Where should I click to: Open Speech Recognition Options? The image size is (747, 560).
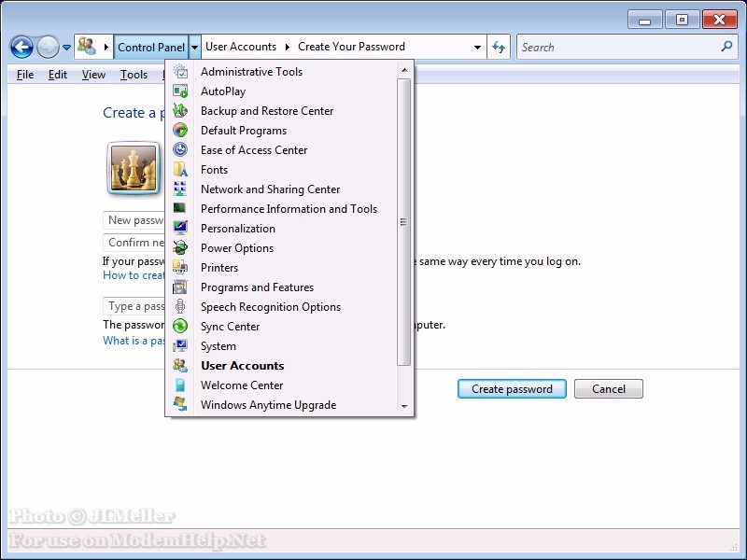tap(271, 307)
